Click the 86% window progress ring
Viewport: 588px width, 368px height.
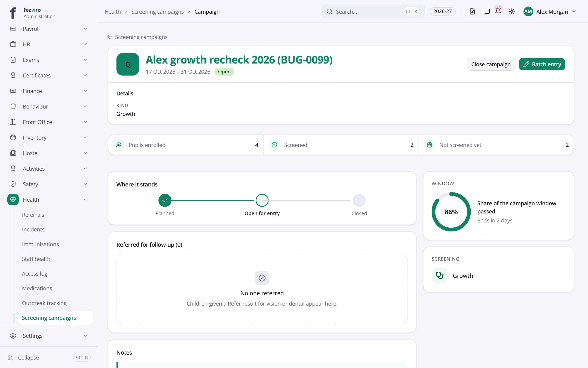451,212
